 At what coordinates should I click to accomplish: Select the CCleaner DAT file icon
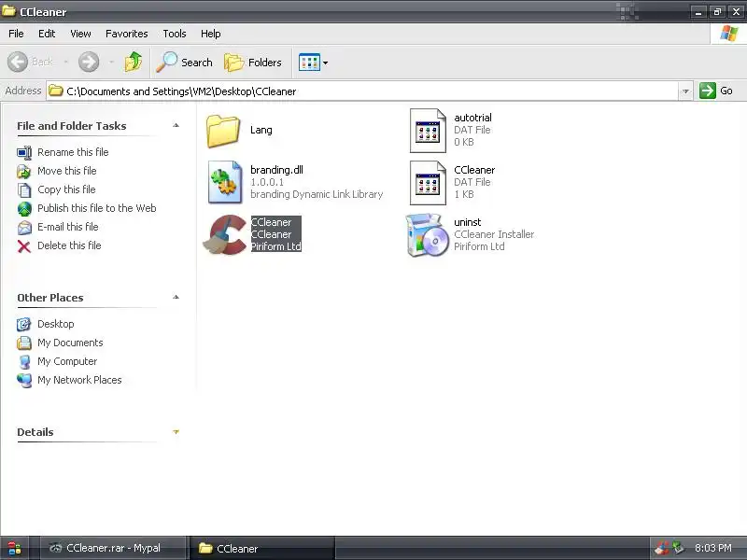pyautogui.click(x=428, y=183)
